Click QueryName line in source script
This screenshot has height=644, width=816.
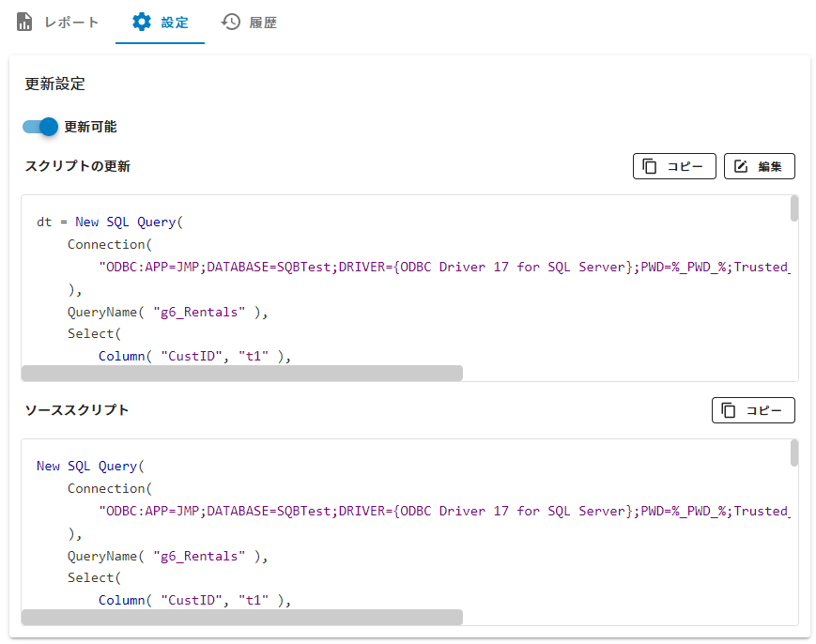tap(167, 556)
